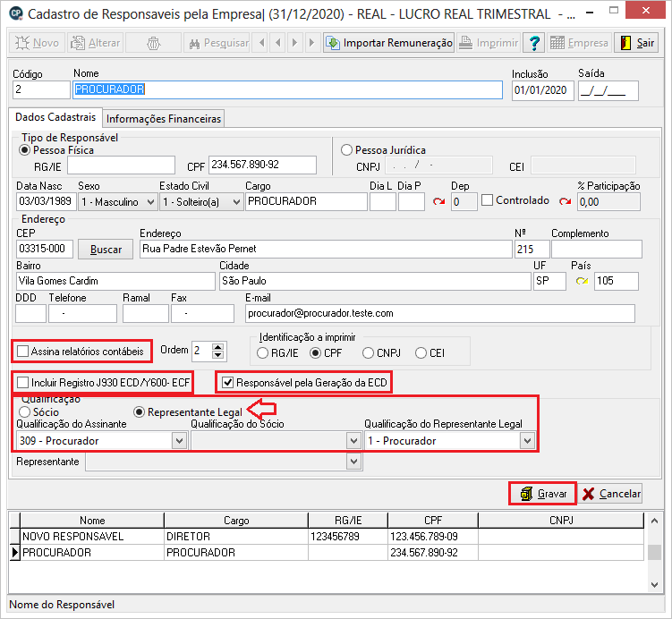Click the Gravar save button
Viewport: 672px width, 619px height.
click(543, 494)
